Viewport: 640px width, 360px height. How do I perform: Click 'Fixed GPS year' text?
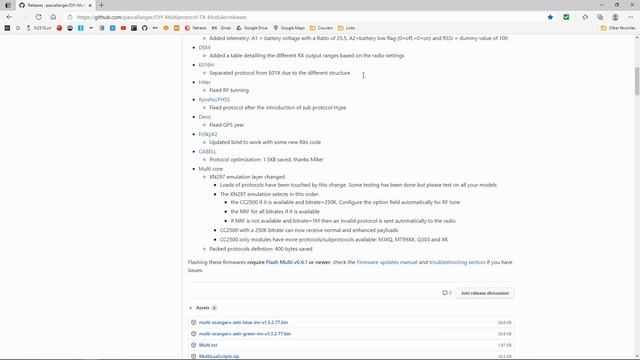coord(227,125)
